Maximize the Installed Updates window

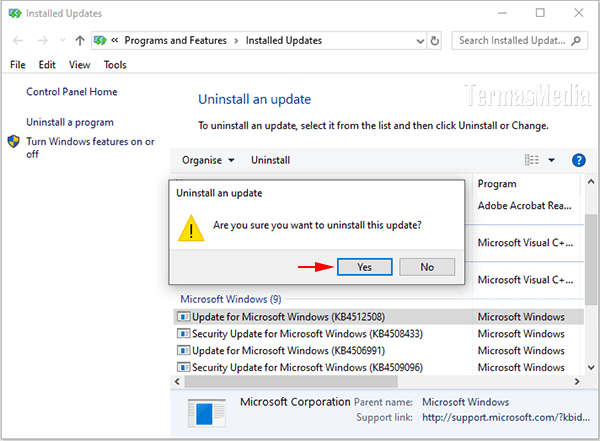[x=540, y=13]
